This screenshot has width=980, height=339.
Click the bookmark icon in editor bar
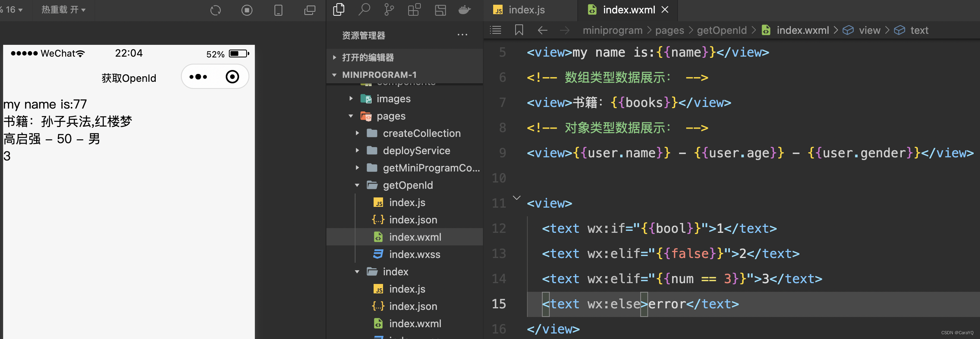(519, 30)
